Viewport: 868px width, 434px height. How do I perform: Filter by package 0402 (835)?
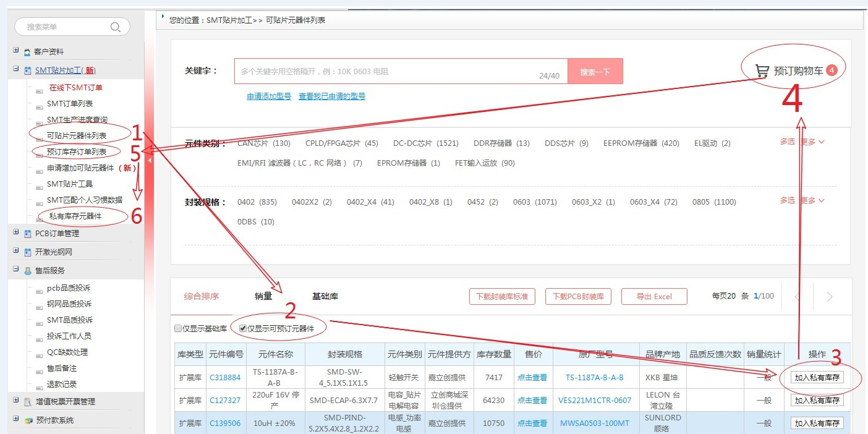coord(257,202)
